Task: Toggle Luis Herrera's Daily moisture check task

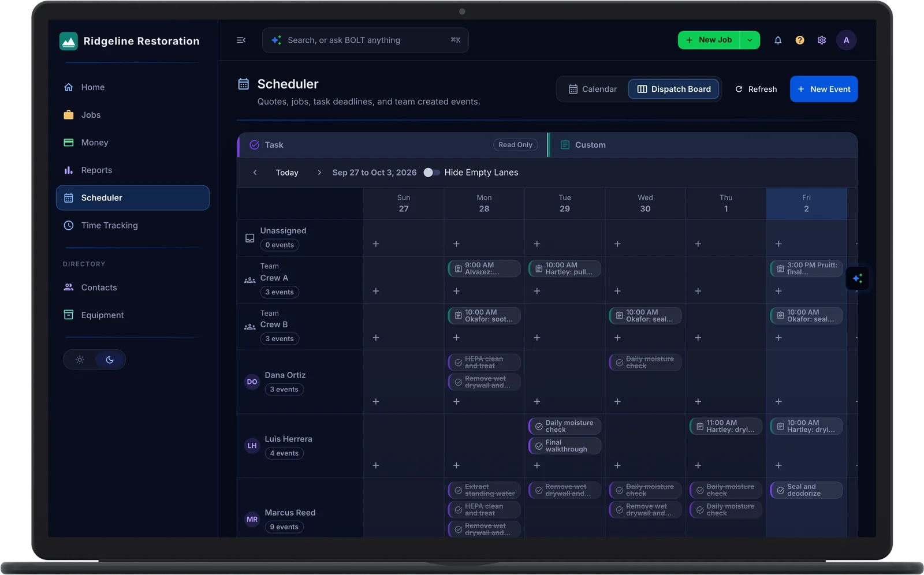Action: (x=539, y=426)
